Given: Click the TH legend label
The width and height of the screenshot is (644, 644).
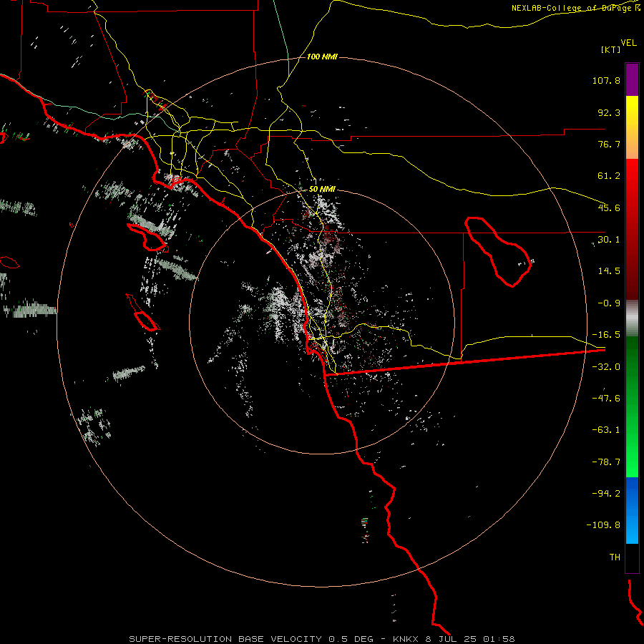Looking at the screenshot, I should coord(615,557).
